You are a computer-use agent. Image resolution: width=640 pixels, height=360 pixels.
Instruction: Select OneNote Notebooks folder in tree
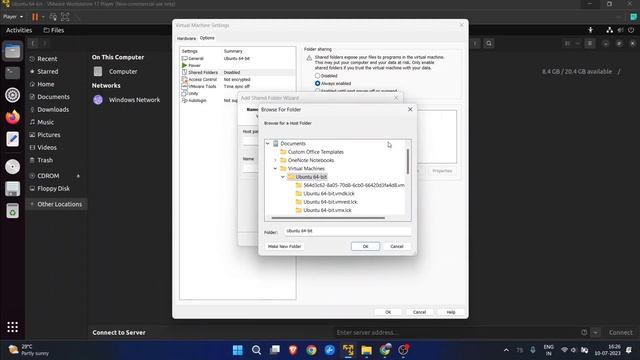click(x=311, y=160)
